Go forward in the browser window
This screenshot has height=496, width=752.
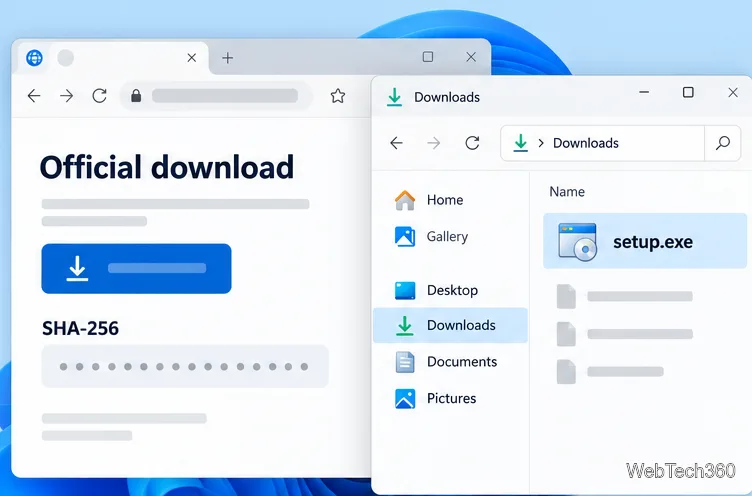tap(67, 96)
